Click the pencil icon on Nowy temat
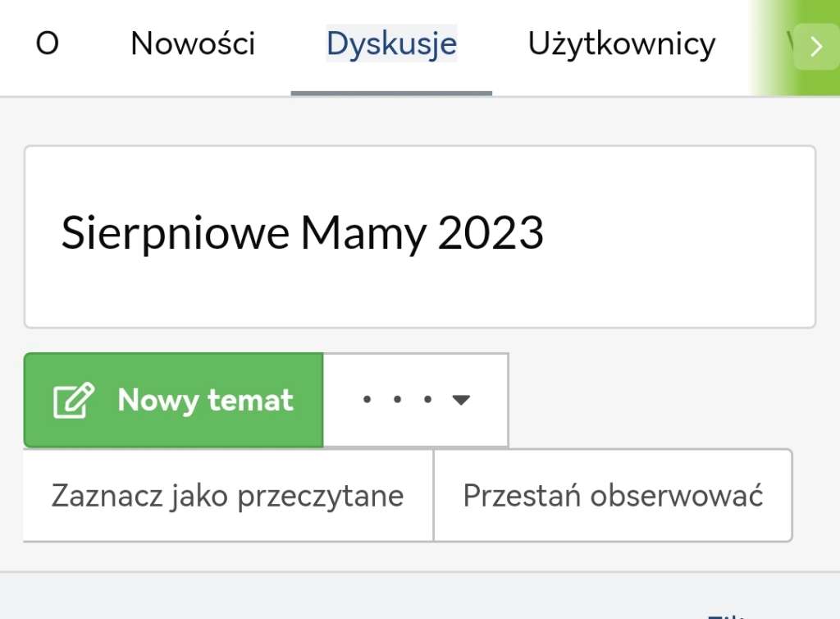 tap(74, 401)
